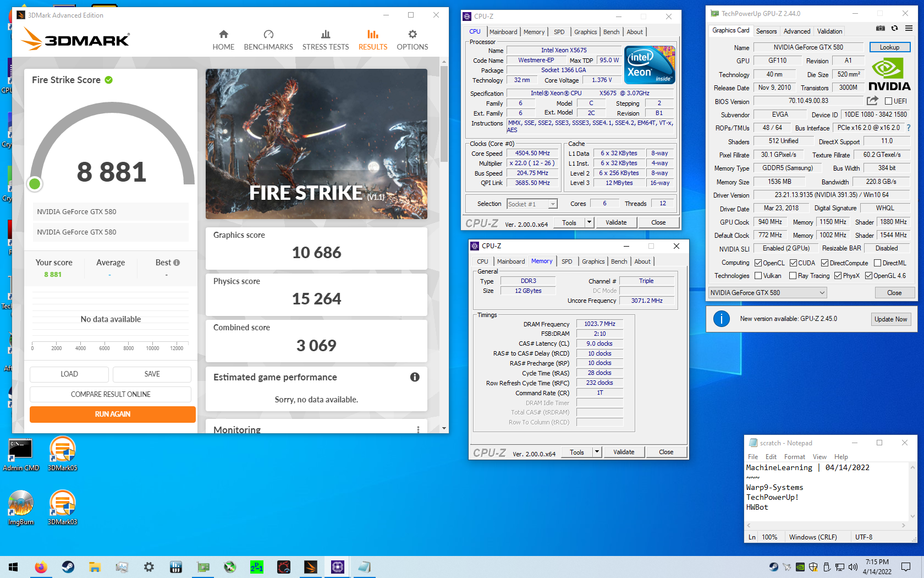Open the GPU selection dropdown in GPU-Z
924x578 pixels.
767,293
